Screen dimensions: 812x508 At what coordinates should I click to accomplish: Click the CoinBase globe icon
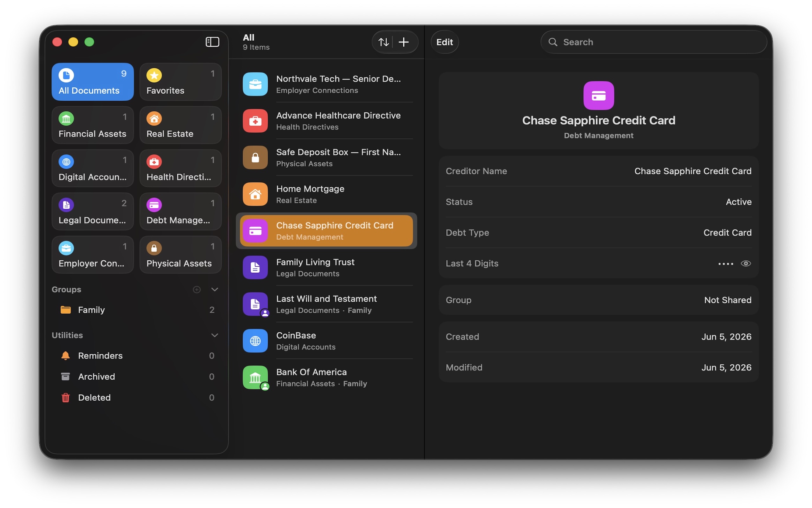click(x=255, y=341)
